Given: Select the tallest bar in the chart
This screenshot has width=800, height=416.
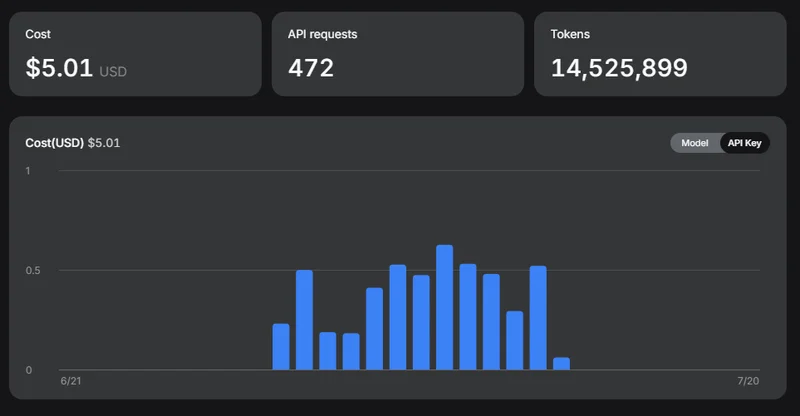Looking at the screenshot, I should [444, 307].
